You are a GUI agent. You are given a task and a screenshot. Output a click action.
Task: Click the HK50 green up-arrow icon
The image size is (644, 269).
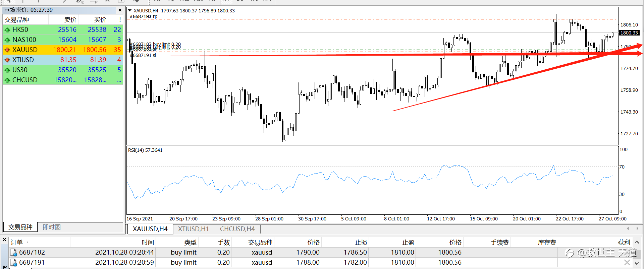(7, 30)
